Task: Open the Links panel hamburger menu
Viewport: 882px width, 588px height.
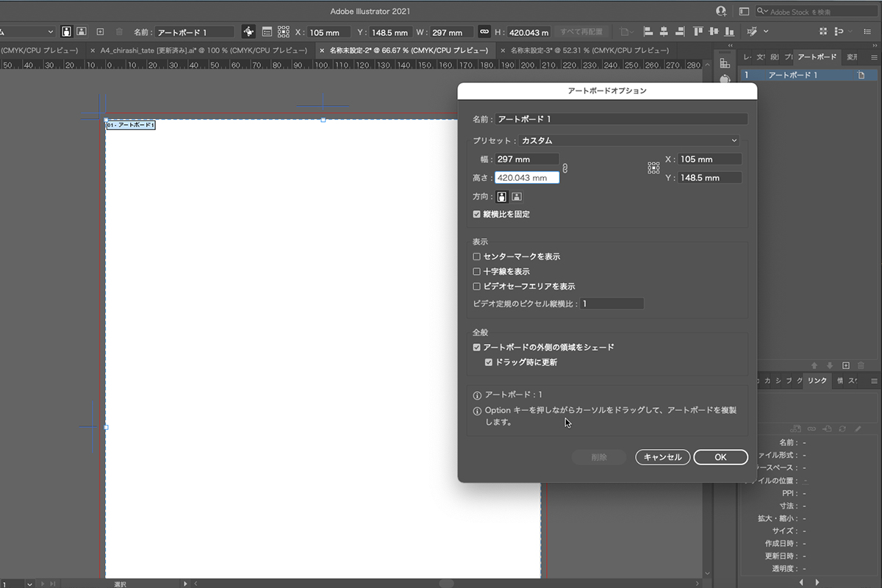Action: pos(874,381)
